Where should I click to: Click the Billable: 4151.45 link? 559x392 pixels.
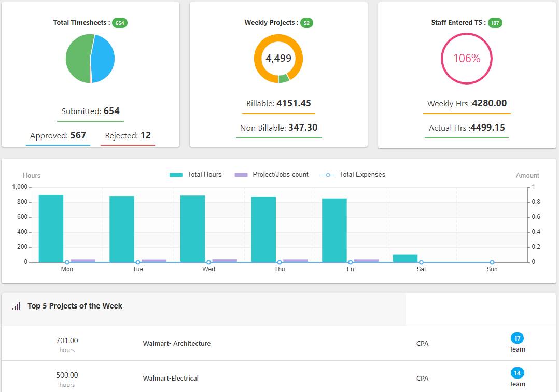[278, 103]
